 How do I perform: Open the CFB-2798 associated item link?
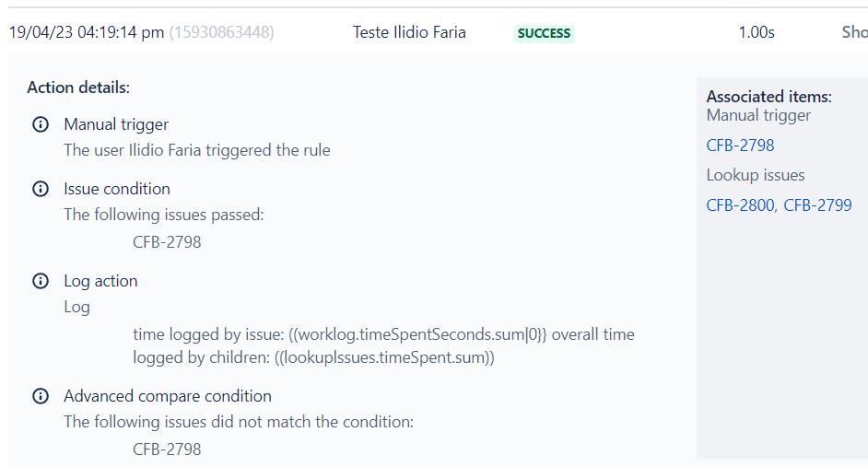740,146
